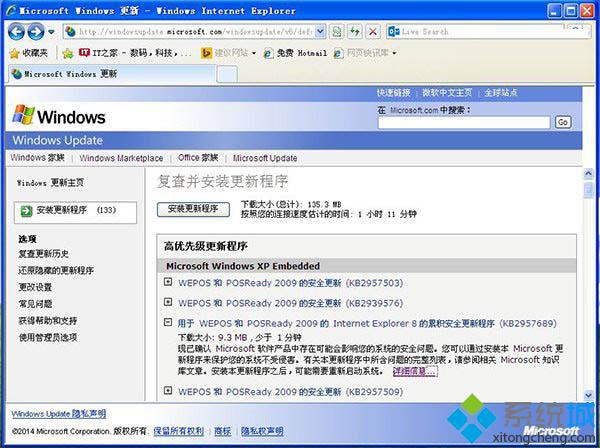This screenshot has width=600, height=448.
Task: Click the page scrollbar up arrow
Action: point(588,174)
